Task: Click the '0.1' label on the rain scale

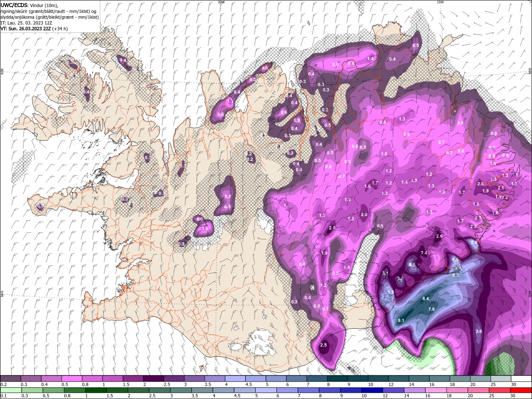Action: click(4, 396)
